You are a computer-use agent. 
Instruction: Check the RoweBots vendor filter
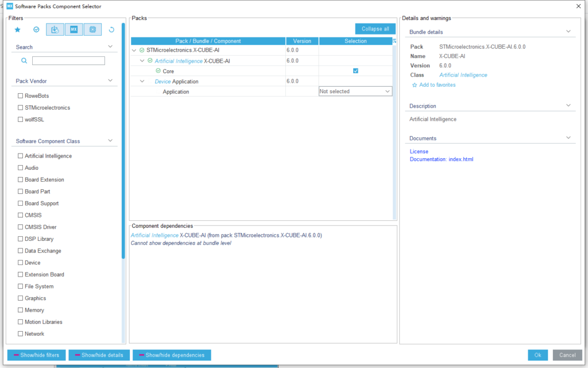(20, 96)
